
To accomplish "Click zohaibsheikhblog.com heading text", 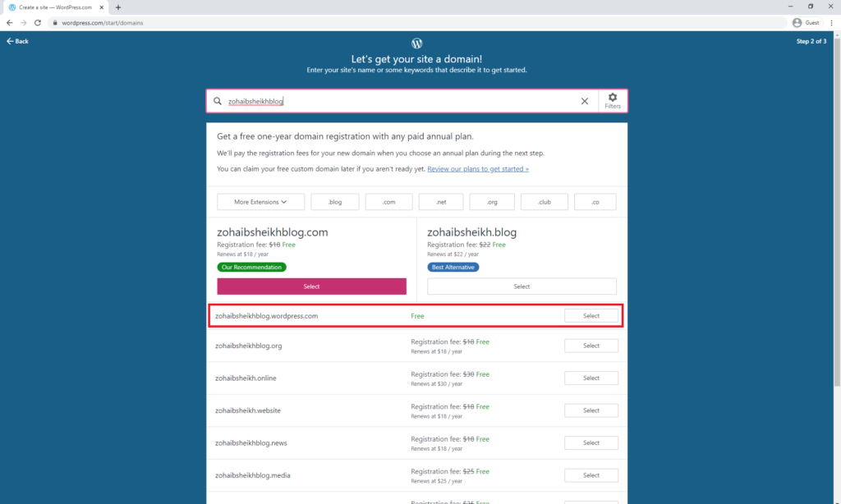I will pos(273,232).
